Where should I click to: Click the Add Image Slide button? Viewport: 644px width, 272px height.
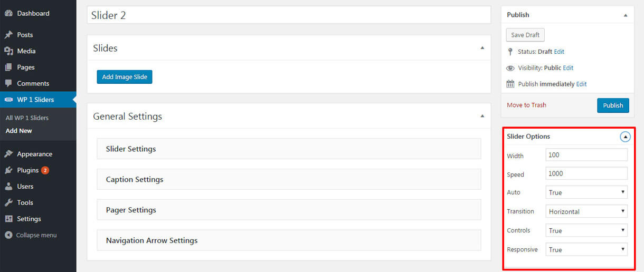click(x=125, y=77)
